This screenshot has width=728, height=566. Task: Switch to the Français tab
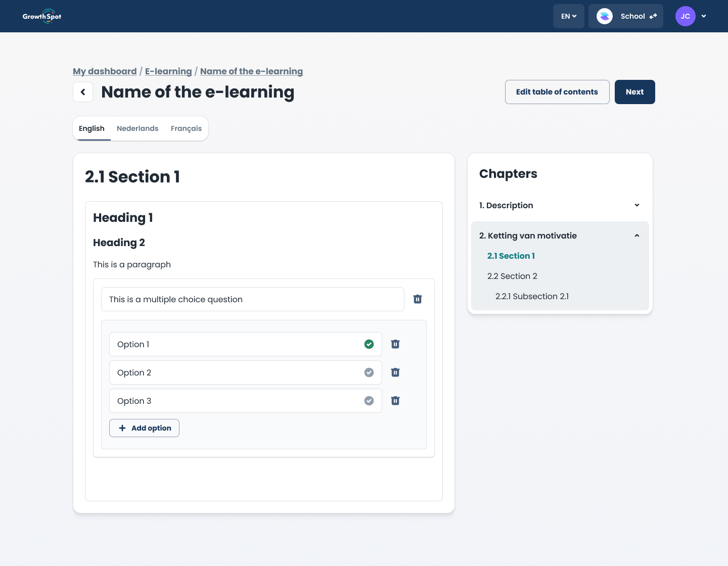tap(186, 128)
